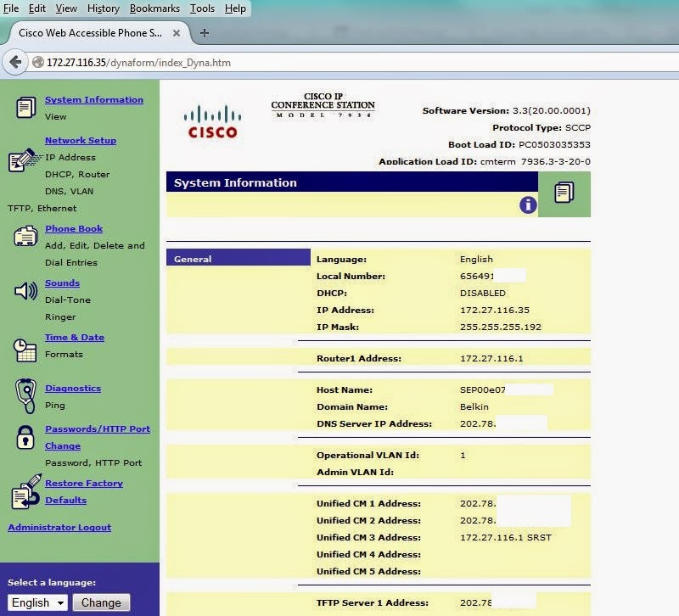Click 'Formats' text under Time & Date
Image resolution: width=679 pixels, height=616 pixels.
click(64, 354)
